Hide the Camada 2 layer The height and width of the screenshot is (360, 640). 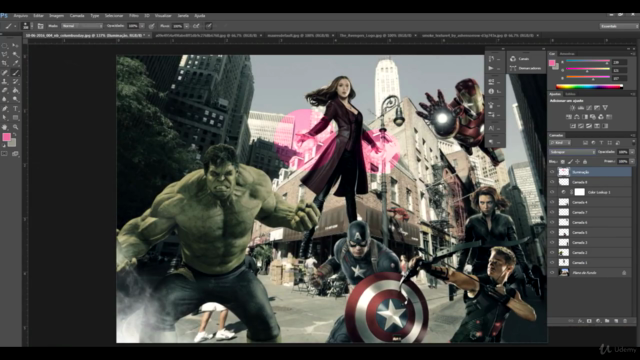pyautogui.click(x=552, y=252)
